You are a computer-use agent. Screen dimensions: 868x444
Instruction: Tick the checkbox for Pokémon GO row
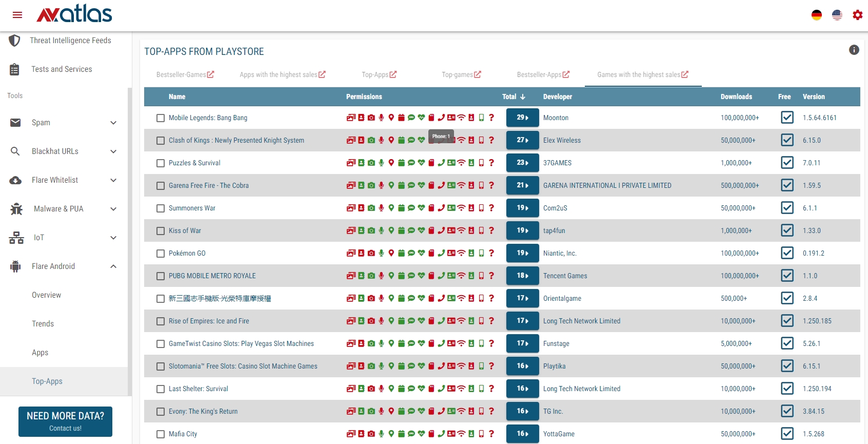[x=161, y=254]
